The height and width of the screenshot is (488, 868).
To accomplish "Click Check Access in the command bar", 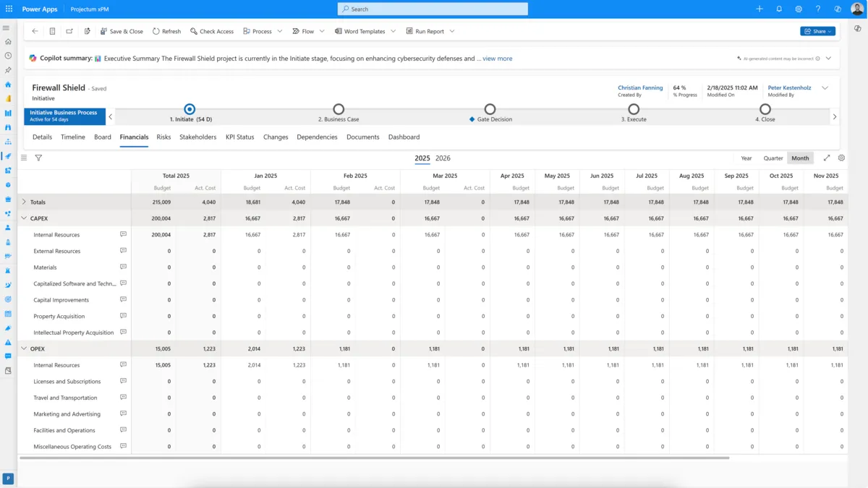I will coord(212,32).
